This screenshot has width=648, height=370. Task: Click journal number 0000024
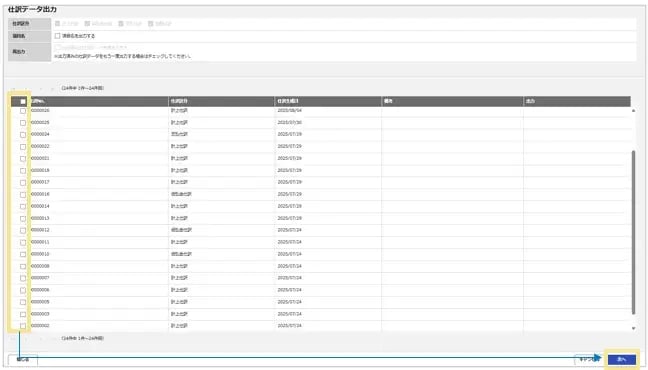tap(40, 134)
